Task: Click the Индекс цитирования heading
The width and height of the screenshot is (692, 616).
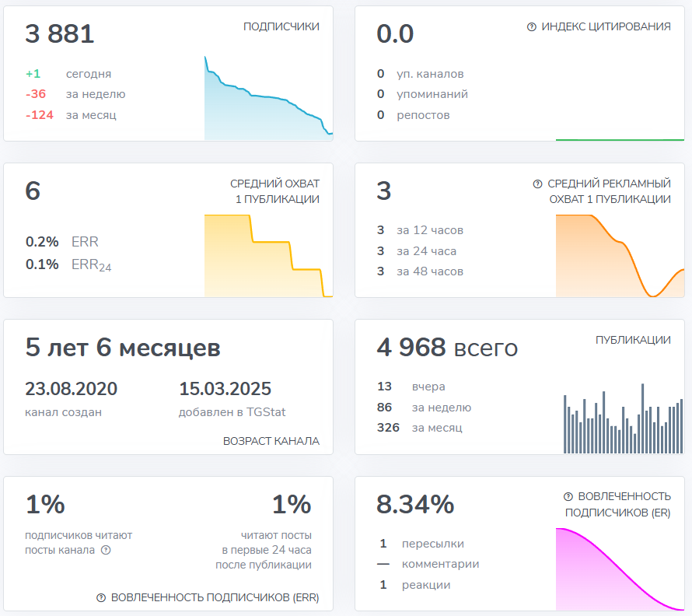Action: click(606, 26)
